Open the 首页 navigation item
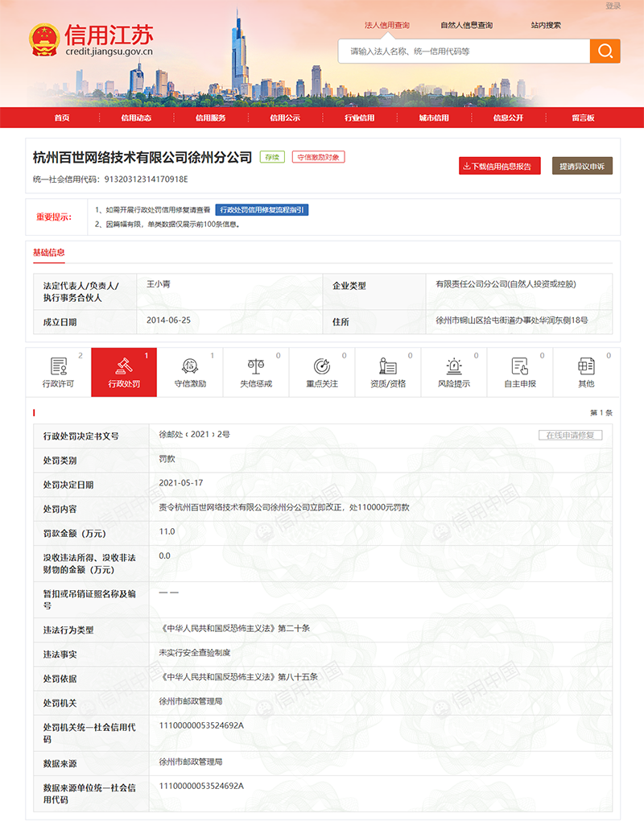 [x=62, y=118]
